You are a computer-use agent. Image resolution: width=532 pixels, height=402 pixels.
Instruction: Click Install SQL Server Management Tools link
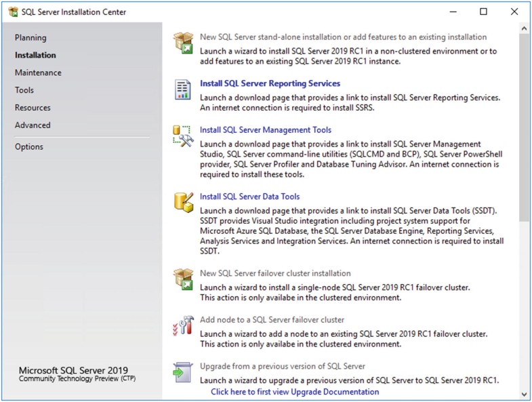pos(266,130)
